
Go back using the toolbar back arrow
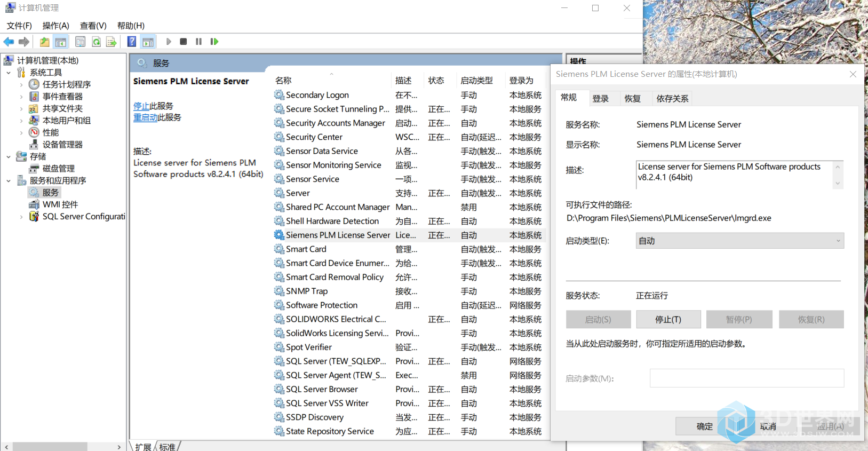click(x=9, y=42)
